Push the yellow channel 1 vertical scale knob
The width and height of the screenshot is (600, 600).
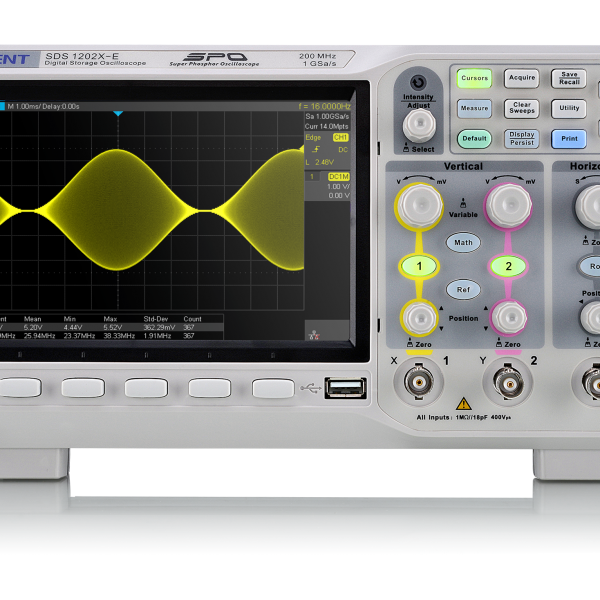pyautogui.click(x=418, y=207)
